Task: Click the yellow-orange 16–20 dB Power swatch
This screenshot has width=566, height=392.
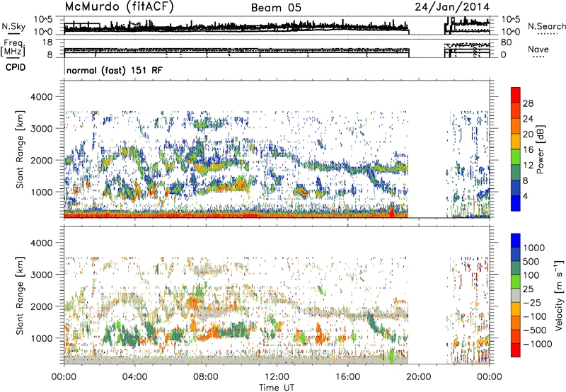Action: pyautogui.click(x=516, y=141)
